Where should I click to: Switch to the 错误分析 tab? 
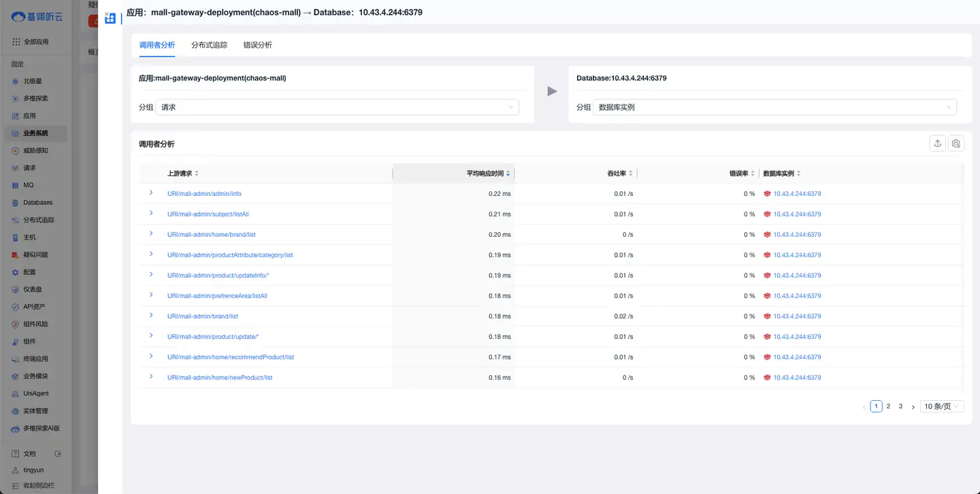tap(258, 45)
